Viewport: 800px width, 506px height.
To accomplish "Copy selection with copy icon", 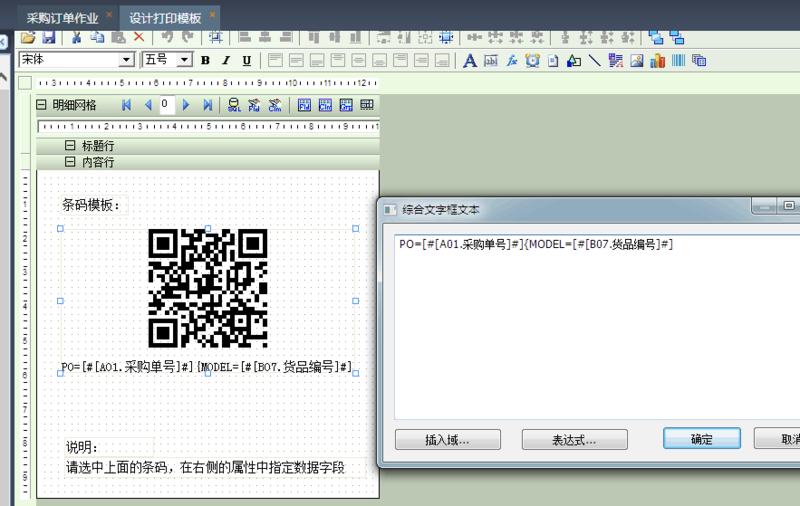I will pos(97,37).
